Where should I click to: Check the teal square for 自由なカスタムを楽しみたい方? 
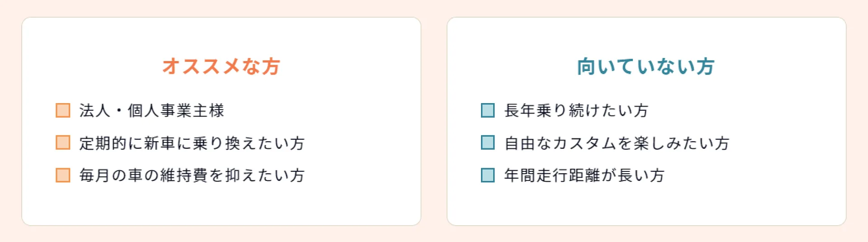[488, 142]
